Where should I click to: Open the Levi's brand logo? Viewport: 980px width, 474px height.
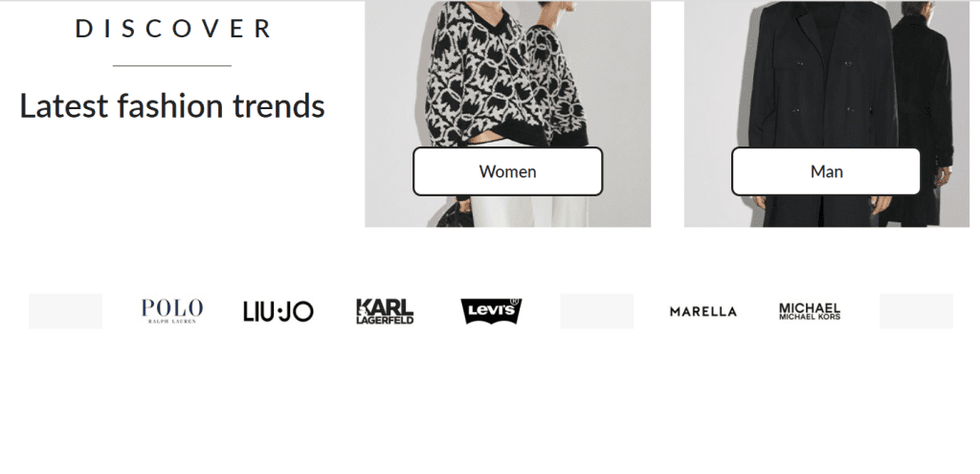point(491,311)
